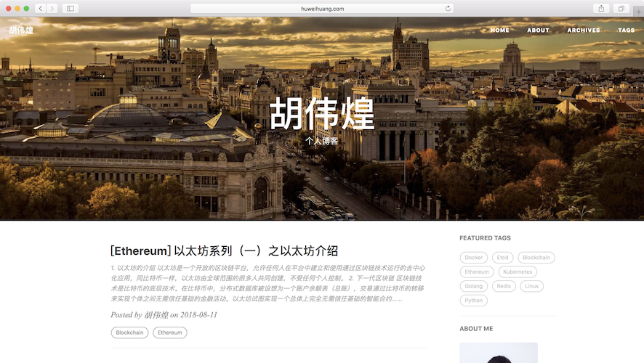Show all tabs overview icon
The width and height of the screenshot is (644, 363).
click(x=621, y=9)
